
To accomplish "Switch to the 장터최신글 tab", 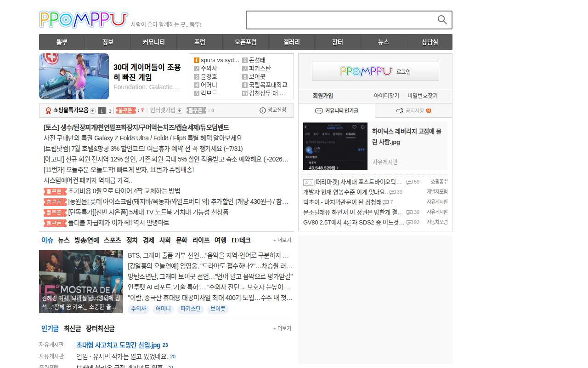I will (x=100, y=328).
